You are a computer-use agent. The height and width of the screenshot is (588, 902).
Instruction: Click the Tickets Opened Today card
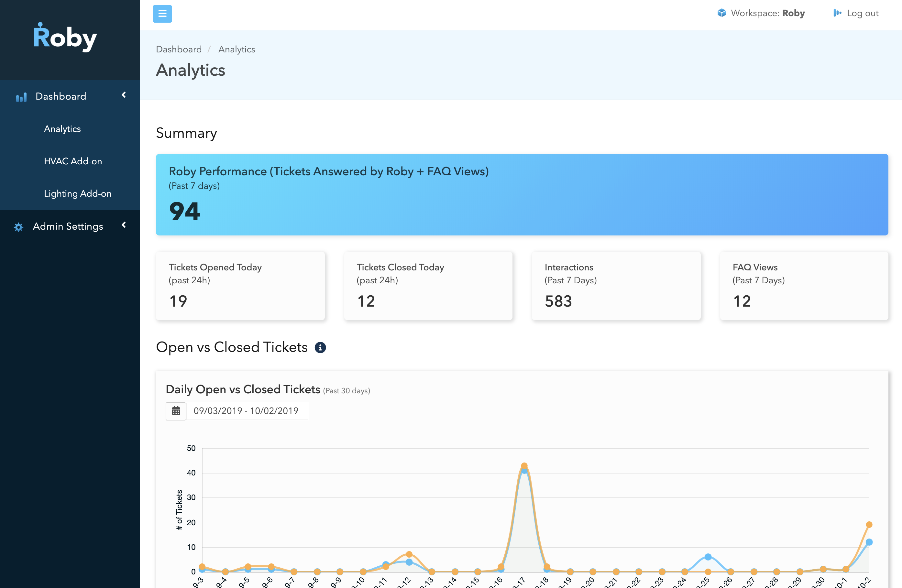240,286
